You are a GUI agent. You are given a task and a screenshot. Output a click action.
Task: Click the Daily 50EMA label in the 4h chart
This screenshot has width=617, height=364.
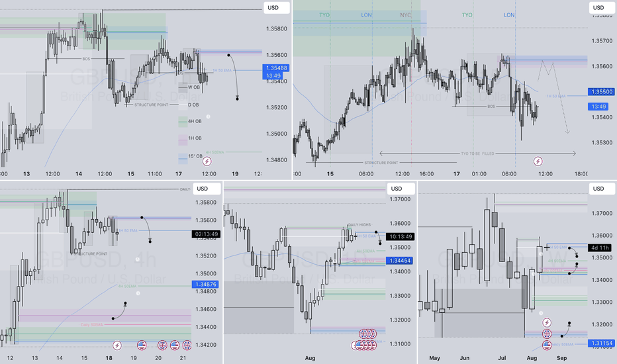click(91, 325)
